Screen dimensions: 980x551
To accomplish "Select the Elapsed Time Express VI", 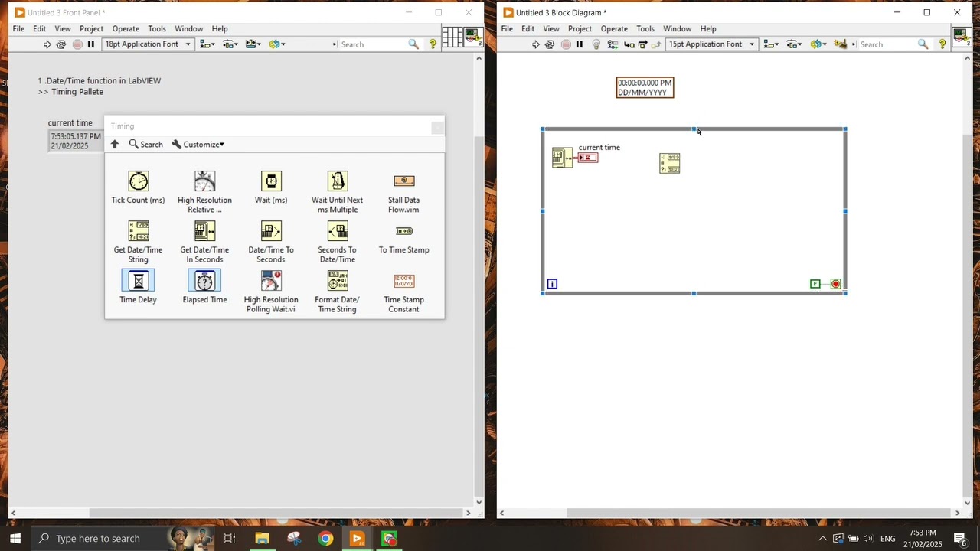I will (x=204, y=281).
